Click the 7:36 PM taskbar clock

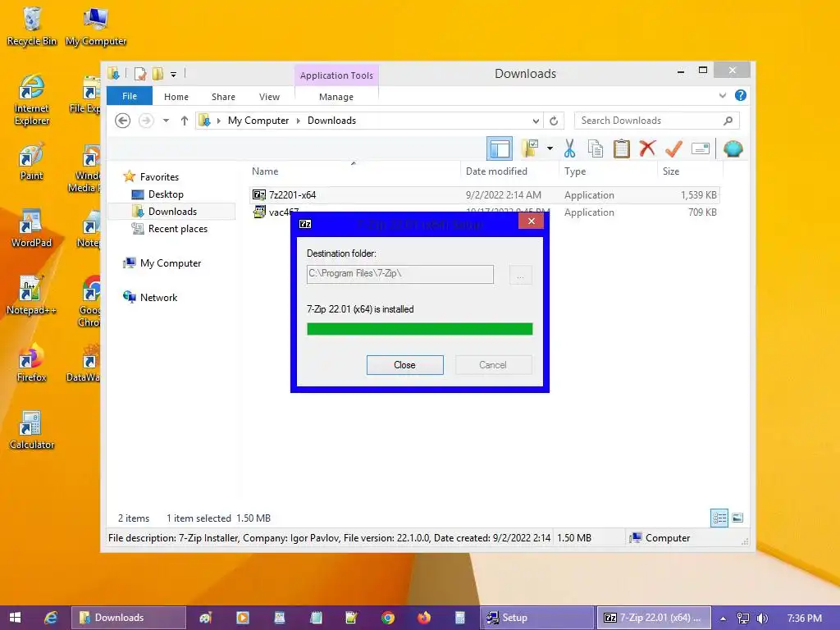pyautogui.click(x=804, y=619)
